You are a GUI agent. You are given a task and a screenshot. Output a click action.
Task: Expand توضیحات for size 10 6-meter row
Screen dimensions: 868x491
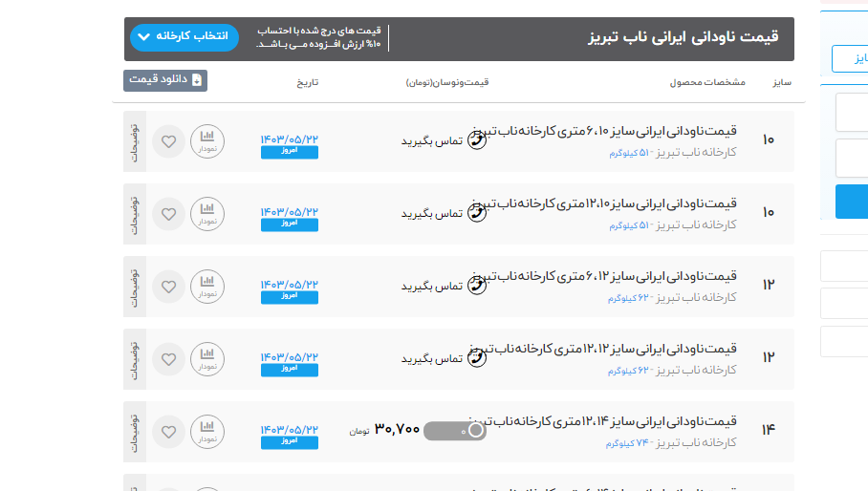(135, 141)
